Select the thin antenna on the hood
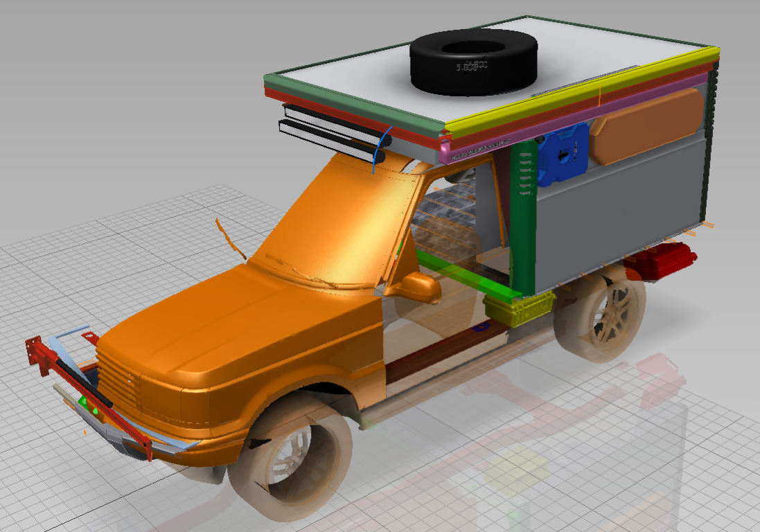 230,240
